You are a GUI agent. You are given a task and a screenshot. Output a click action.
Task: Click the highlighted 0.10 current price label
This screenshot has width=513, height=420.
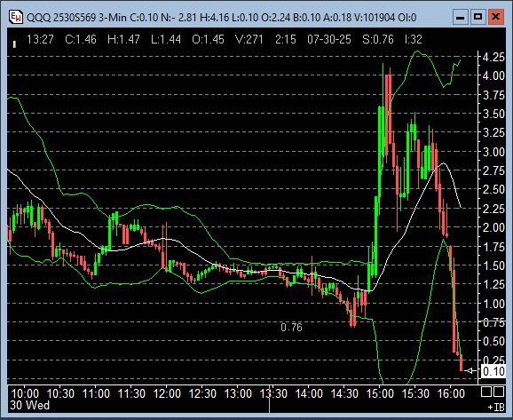493,371
